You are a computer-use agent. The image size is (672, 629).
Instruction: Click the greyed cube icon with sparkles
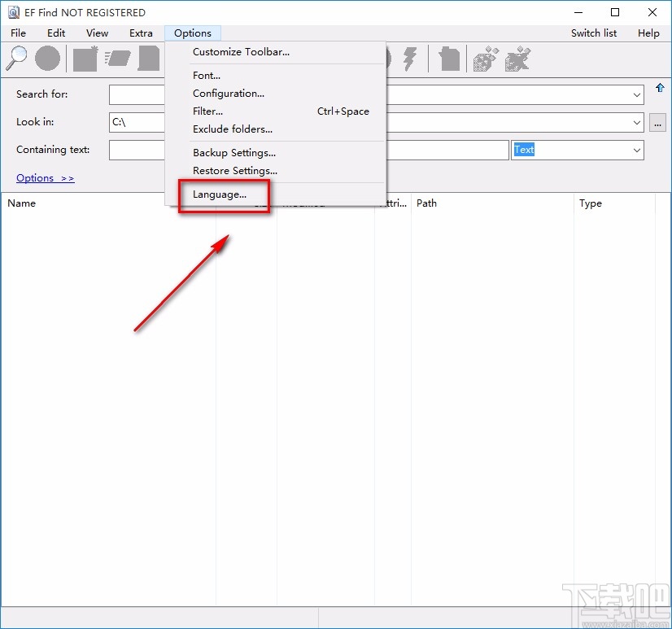[486, 59]
